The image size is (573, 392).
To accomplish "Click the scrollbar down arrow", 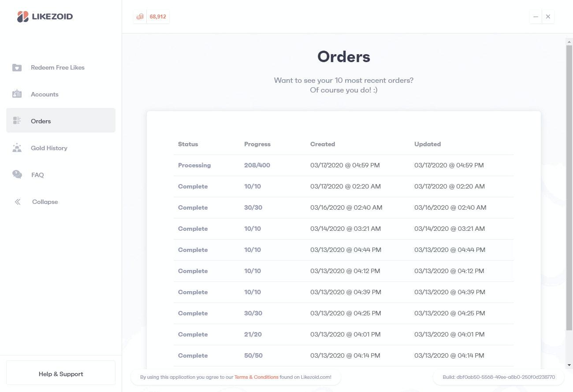I will 569,365.
